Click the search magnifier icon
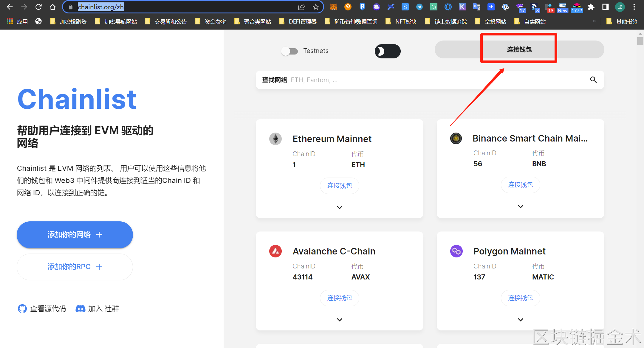644x348 pixels. 593,80
